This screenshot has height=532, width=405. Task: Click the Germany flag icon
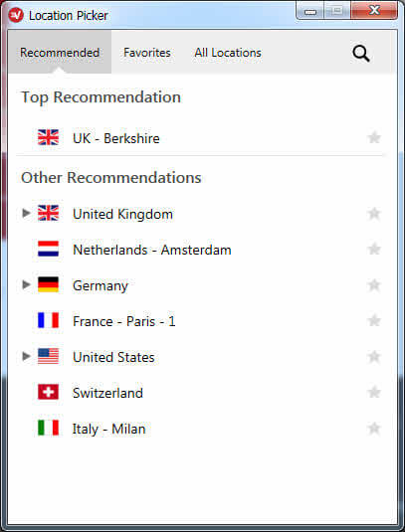click(48, 284)
